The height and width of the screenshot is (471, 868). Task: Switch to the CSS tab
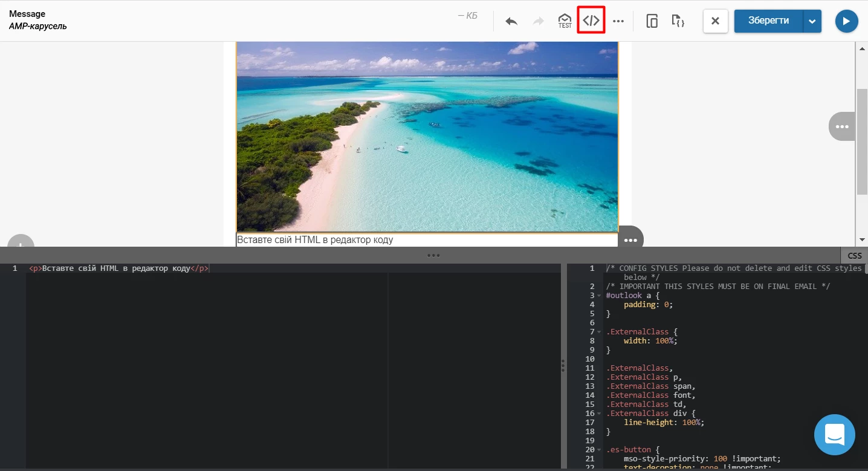click(x=854, y=256)
